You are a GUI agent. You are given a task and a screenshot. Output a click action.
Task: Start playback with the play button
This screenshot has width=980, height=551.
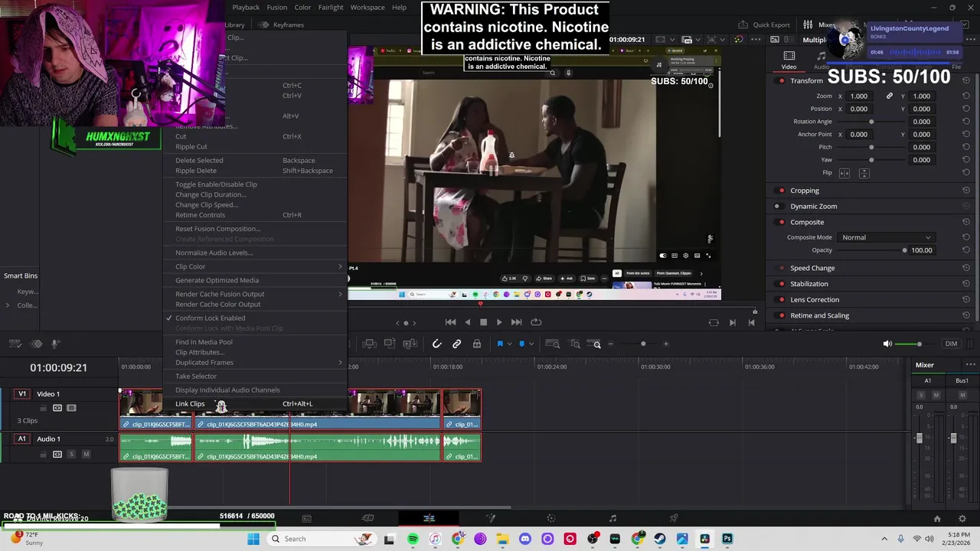point(499,322)
